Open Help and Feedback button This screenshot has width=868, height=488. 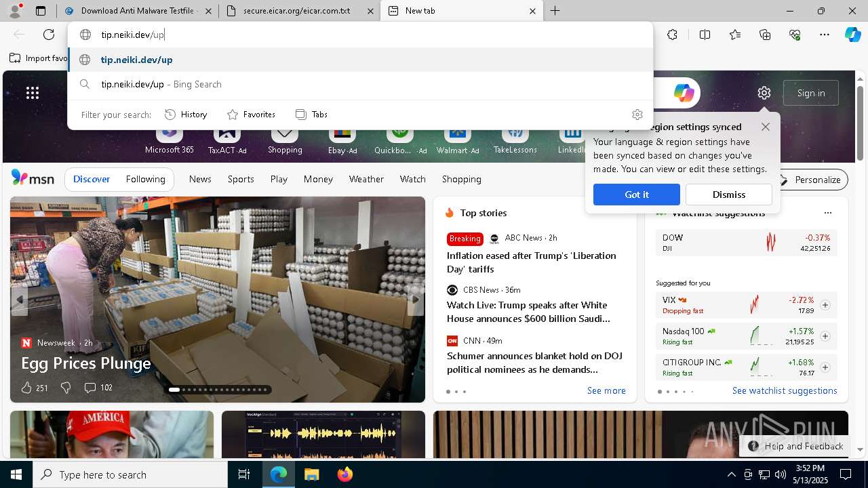[x=795, y=446]
